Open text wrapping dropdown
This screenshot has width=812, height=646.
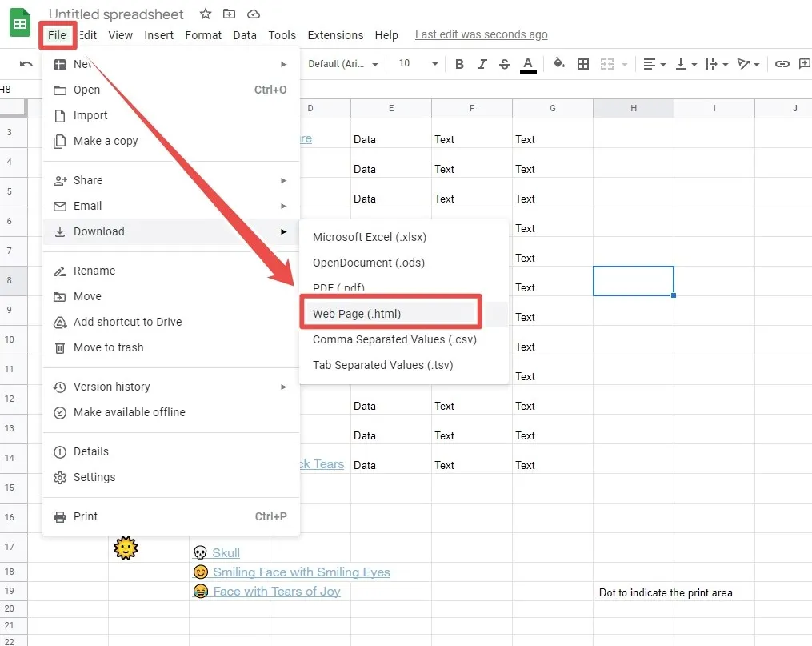pos(718,64)
